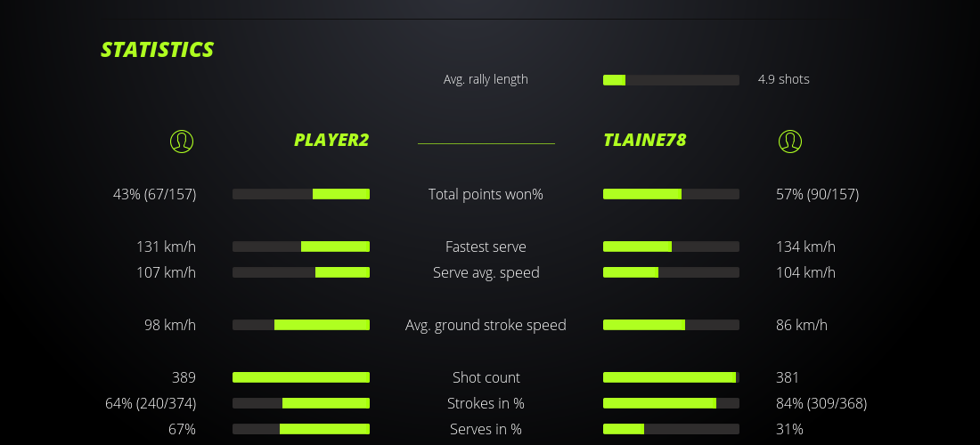Click the Total points won% label
This screenshot has height=445, width=980.
coord(486,194)
